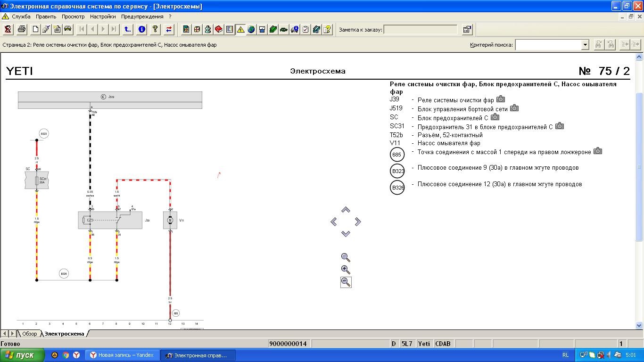
Task: Click the question mark toolbar icon
Action: [155, 29]
